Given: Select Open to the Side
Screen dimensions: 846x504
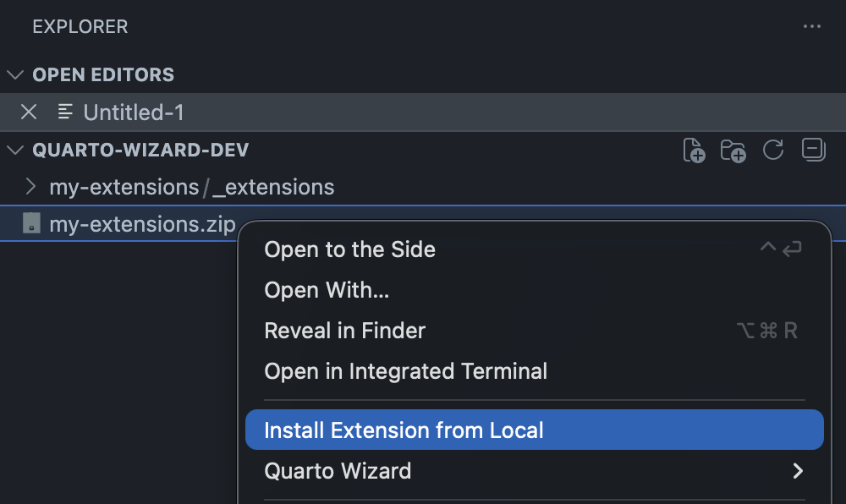Looking at the screenshot, I should tap(349, 249).
